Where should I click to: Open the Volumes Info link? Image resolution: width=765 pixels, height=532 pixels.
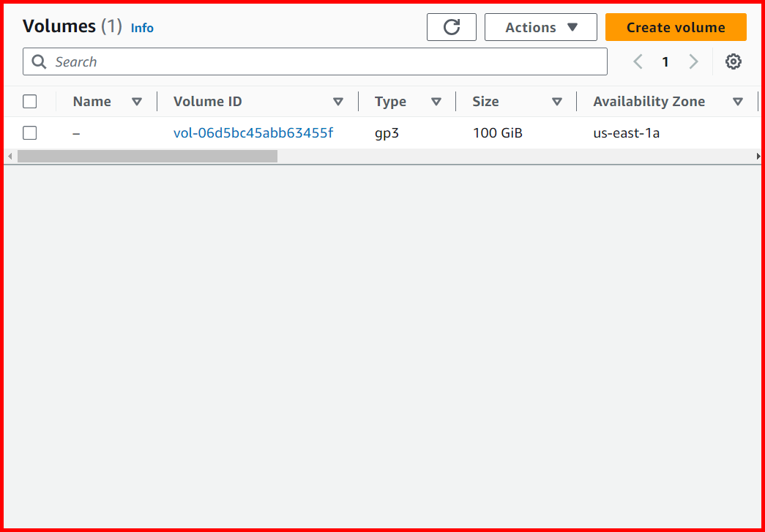tap(142, 28)
